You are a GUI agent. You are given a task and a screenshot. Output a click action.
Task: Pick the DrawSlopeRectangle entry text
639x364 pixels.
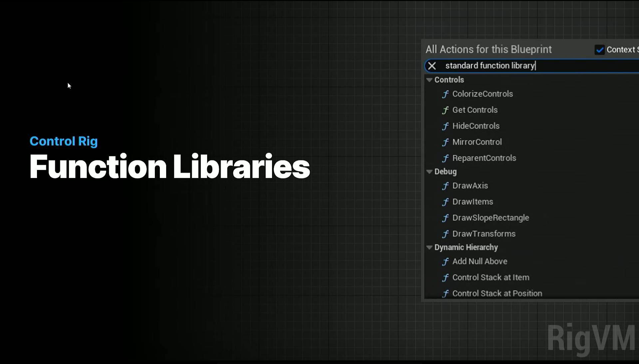coord(490,218)
